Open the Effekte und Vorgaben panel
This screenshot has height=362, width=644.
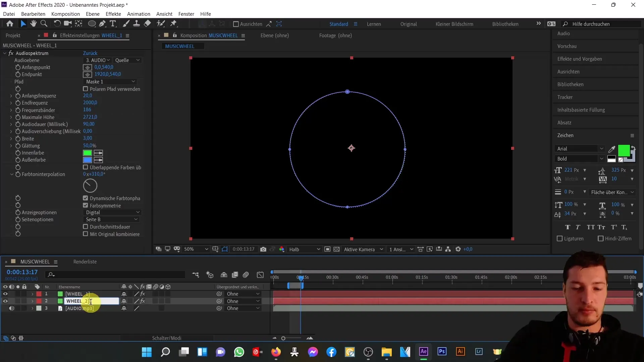580,59
